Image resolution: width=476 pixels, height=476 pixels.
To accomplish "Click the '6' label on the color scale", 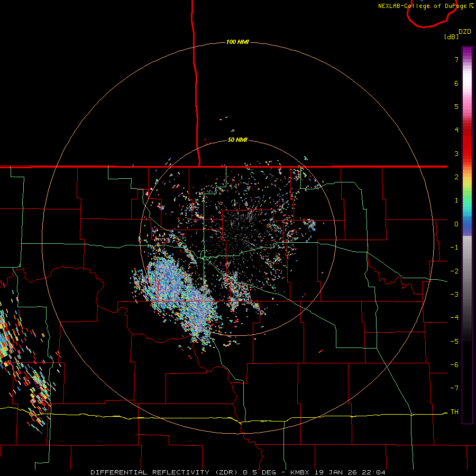I will pos(456,83).
